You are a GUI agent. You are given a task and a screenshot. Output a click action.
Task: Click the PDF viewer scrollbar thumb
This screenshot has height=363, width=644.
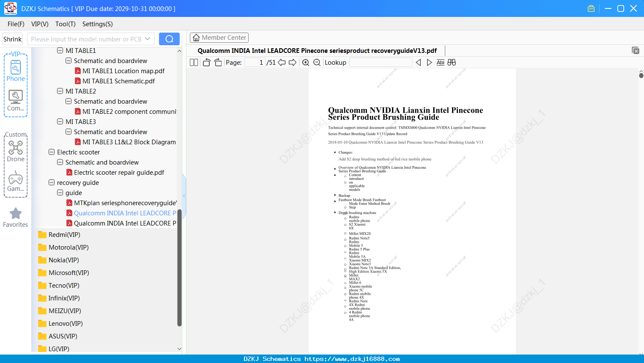coord(641,75)
